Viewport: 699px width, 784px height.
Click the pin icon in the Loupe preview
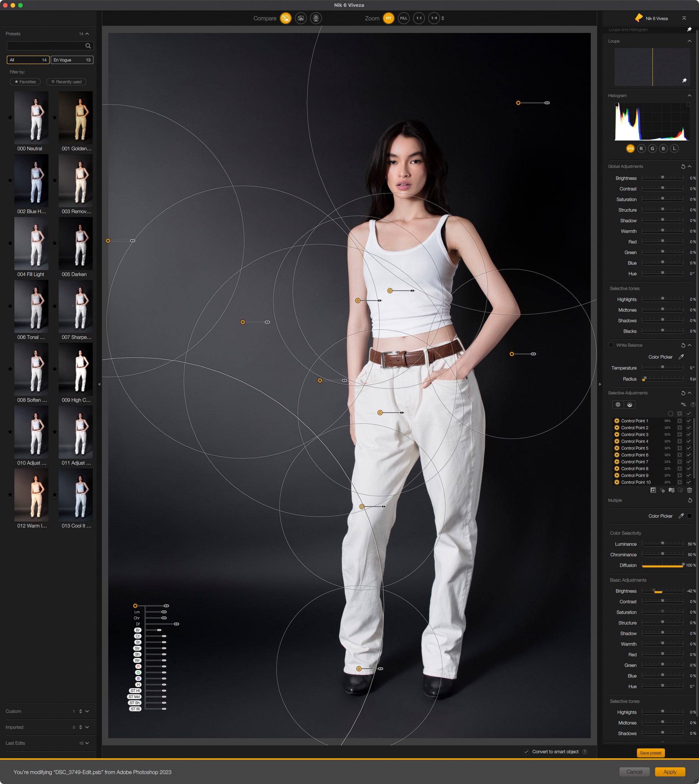coord(684,80)
